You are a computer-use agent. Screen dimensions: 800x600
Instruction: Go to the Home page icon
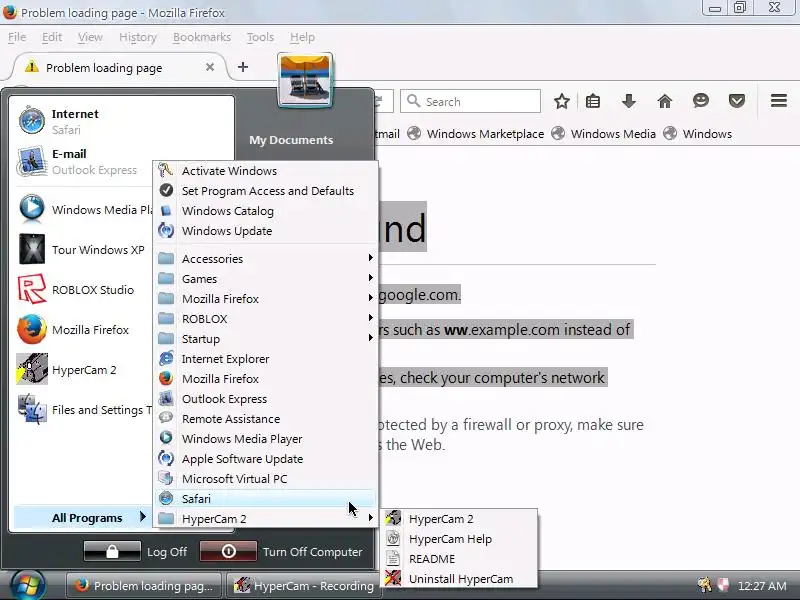pyautogui.click(x=665, y=101)
